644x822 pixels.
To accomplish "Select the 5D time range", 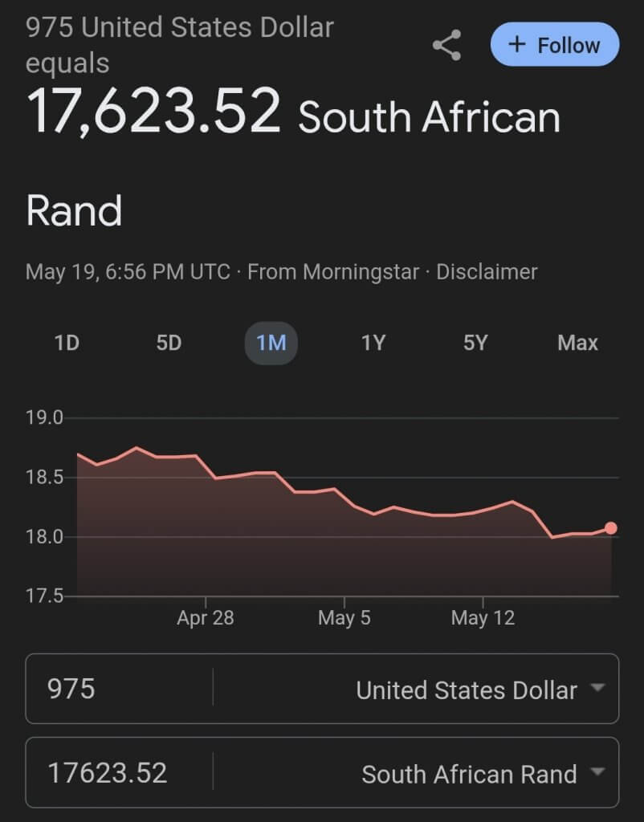I will click(x=169, y=343).
